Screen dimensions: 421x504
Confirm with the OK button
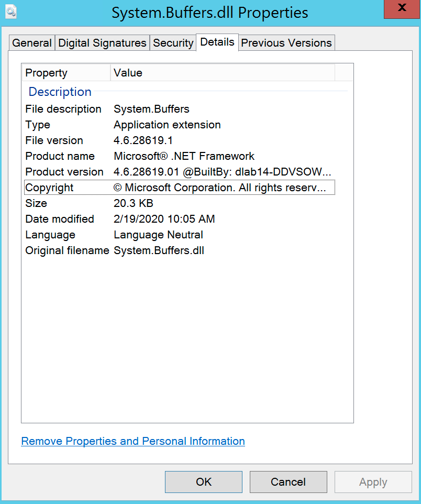pyautogui.click(x=203, y=481)
